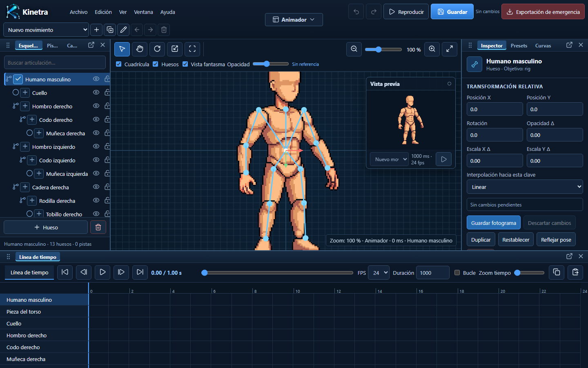
Task: Zoom out the canvas view
Action: (x=354, y=49)
